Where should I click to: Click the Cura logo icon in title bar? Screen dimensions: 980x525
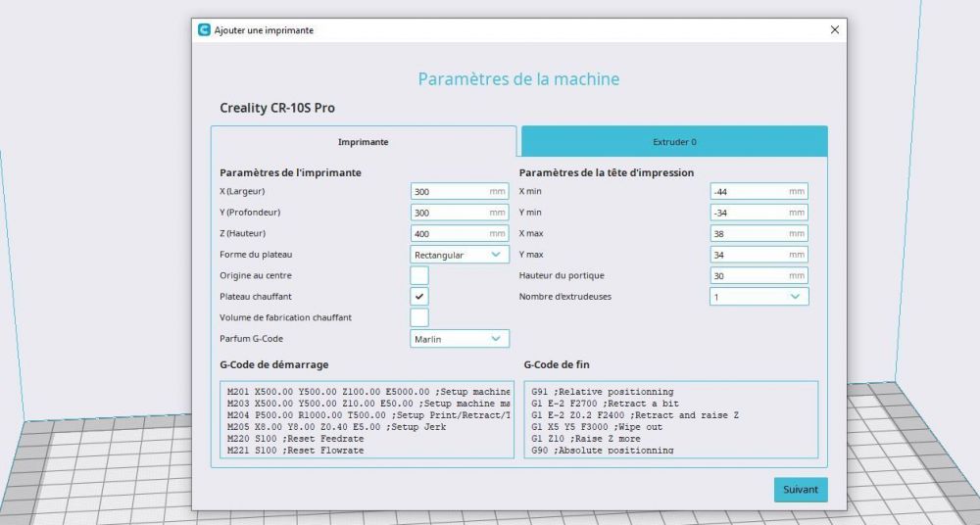coord(205,29)
